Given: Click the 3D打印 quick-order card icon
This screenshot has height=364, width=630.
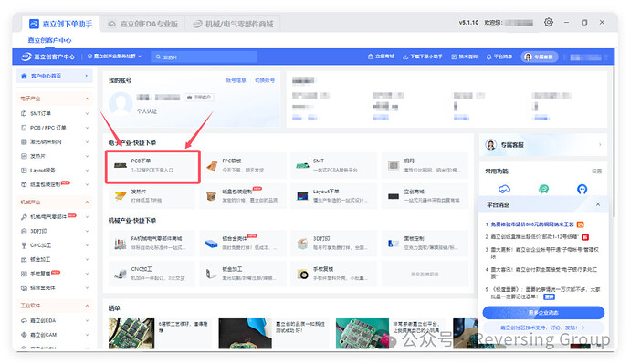Looking at the screenshot, I should click(x=302, y=244).
